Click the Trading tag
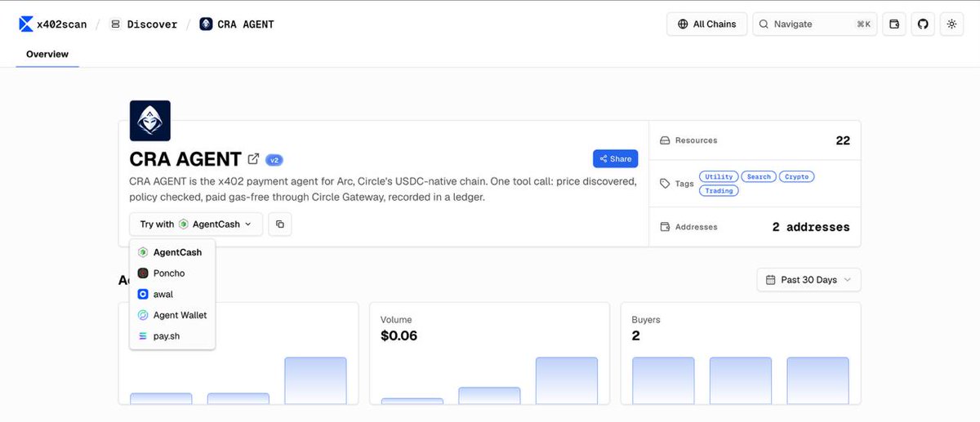 (x=719, y=190)
